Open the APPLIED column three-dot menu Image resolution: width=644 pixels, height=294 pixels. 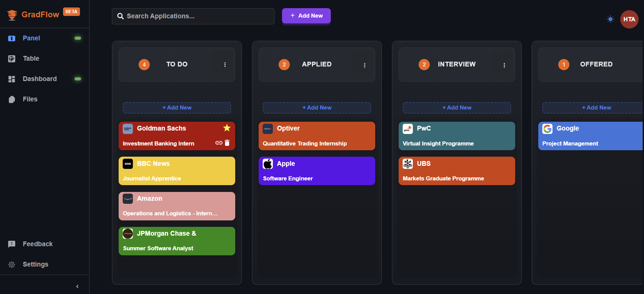click(x=365, y=65)
